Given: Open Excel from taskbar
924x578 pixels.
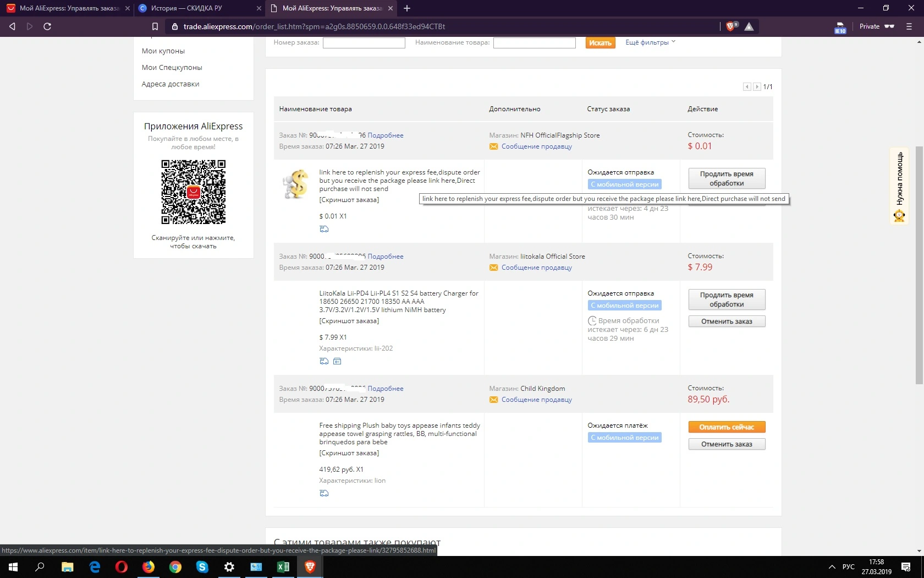Looking at the screenshot, I should point(283,567).
